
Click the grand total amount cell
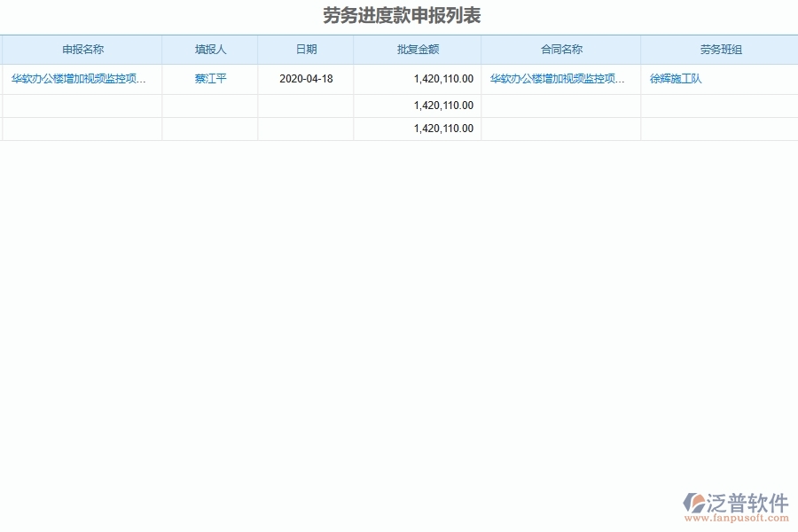click(x=443, y=128)
